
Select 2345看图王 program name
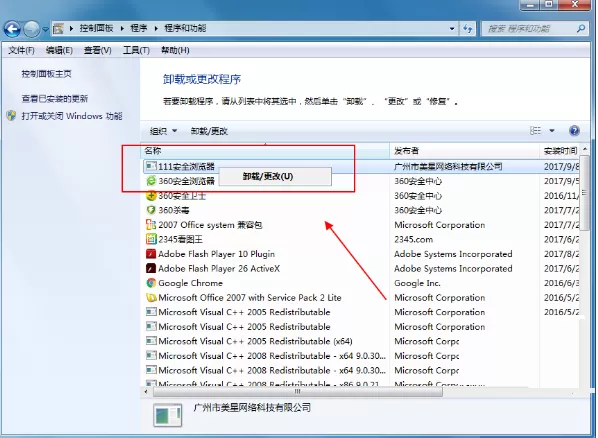click(180, 239)
